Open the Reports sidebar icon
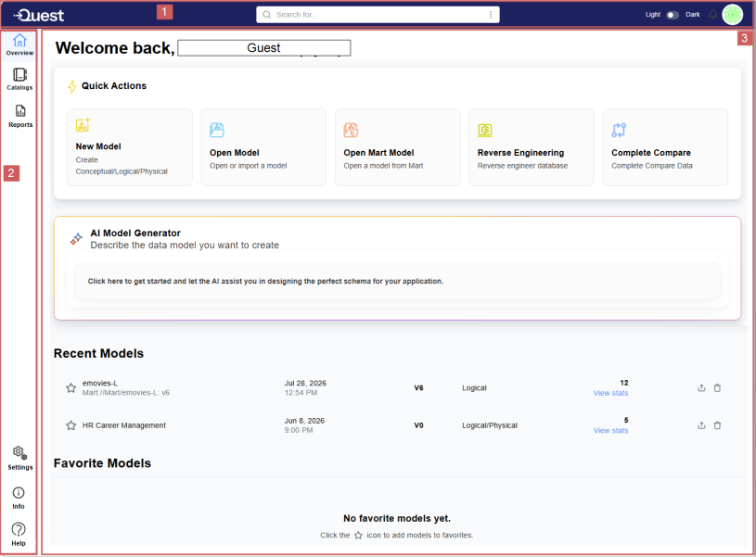This screenshot has height=557, width=756. point(20,111)
